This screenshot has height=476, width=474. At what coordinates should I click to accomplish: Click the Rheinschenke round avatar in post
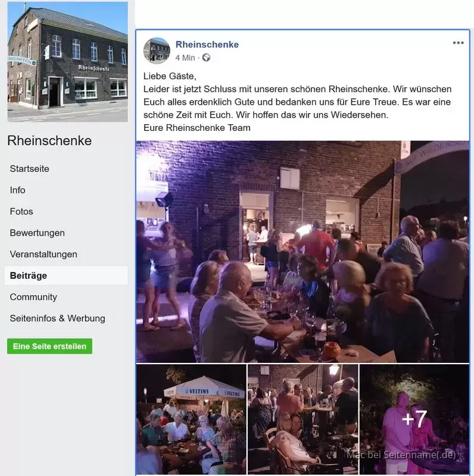point(157,51)
